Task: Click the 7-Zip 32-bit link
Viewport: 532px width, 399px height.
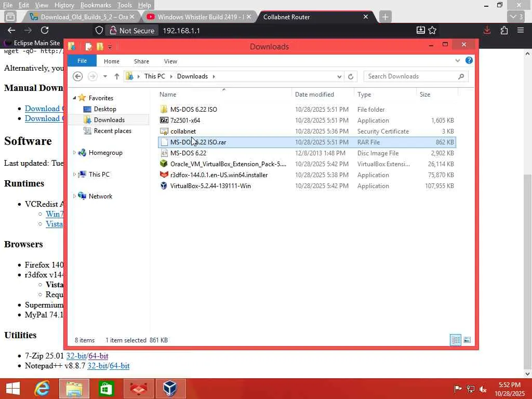Action: tap(76, 356)
